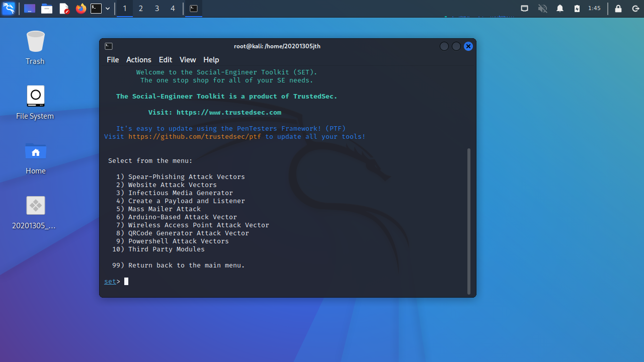Open the display settings tray icon
This screenshot has width=644, height=362.
524,9
